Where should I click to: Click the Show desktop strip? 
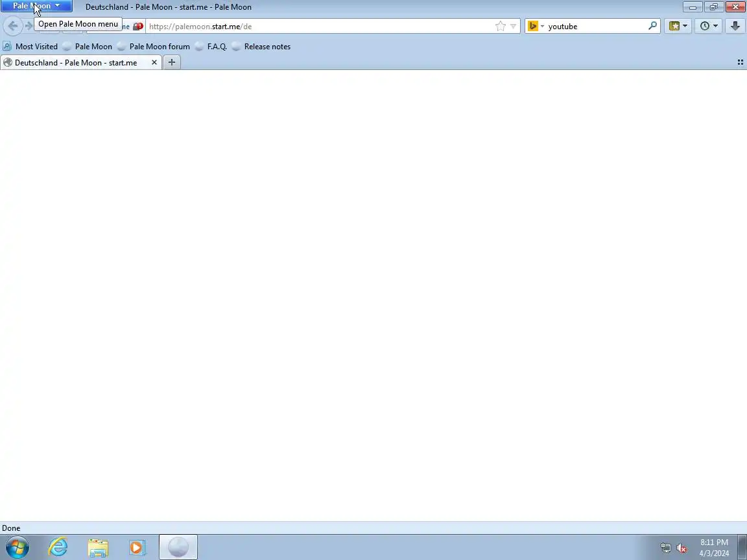742,547
